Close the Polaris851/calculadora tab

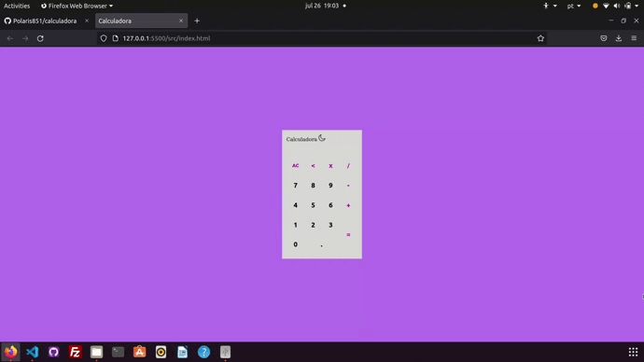(87, 21)
